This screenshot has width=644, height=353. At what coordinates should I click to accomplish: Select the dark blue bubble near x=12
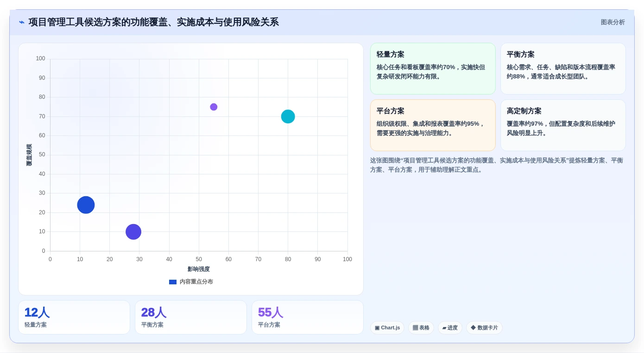coord(86,205)
